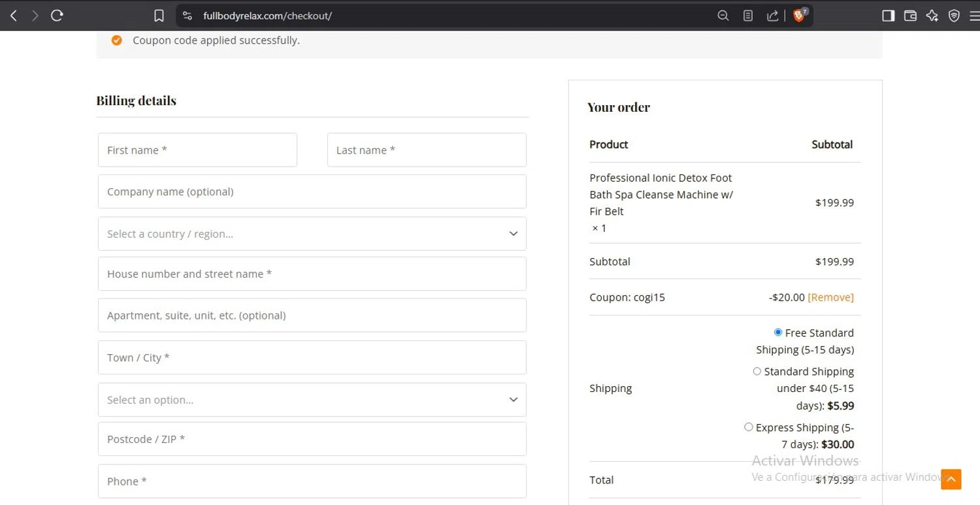
Task: Open the browser hamburger menu
Action: 974,16
